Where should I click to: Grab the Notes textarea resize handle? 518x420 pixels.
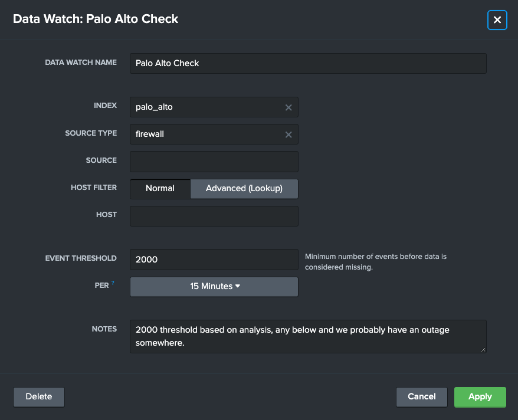[x=483, y=350]
